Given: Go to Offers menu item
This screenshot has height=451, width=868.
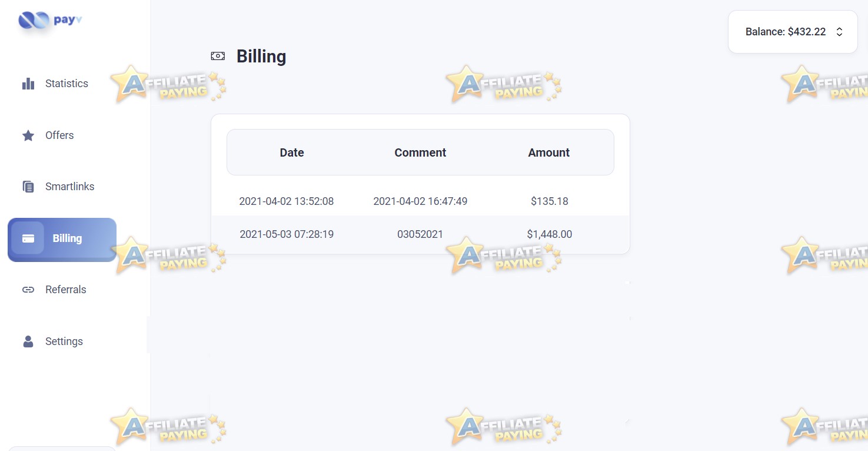Looking at the screenshot, I should coord(59,135).
